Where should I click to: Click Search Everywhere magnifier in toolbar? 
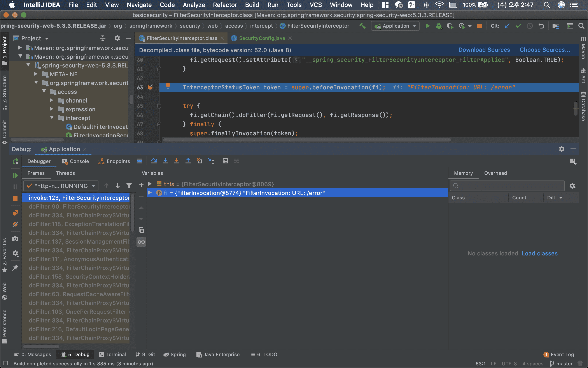click(581, 26)
